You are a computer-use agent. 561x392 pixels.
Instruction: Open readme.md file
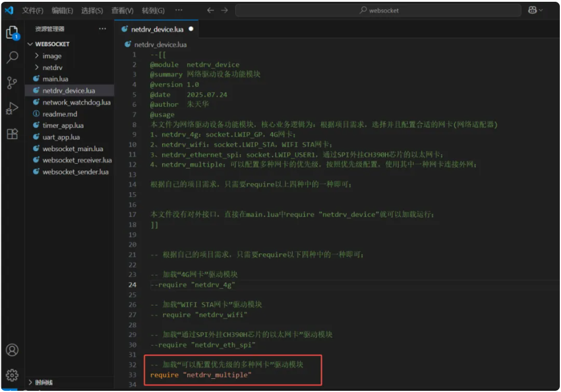[x=60, y=114]
